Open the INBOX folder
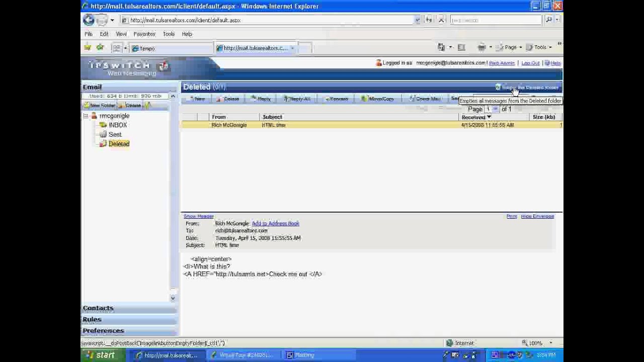Screen dimensions: 644x362 [x=118, y=125]
